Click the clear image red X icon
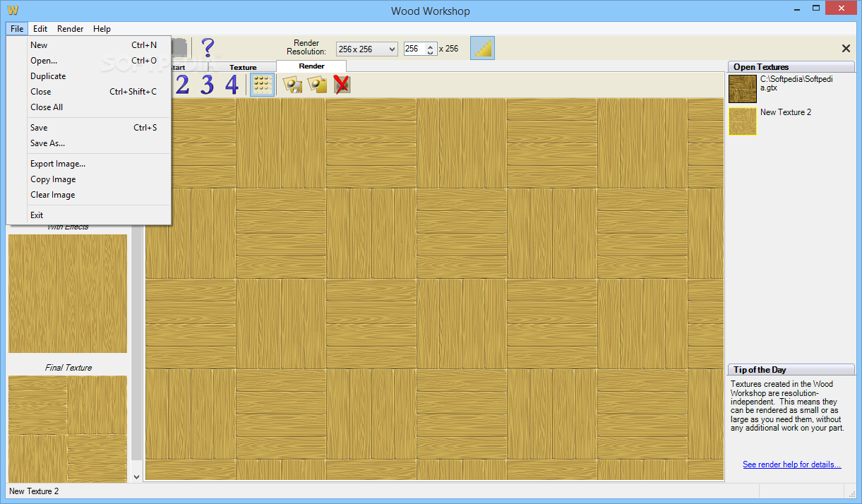 point(342,85)
